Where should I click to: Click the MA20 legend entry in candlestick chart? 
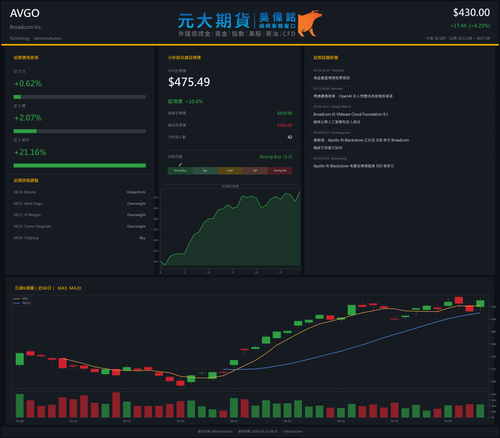(x=22, y=303)
